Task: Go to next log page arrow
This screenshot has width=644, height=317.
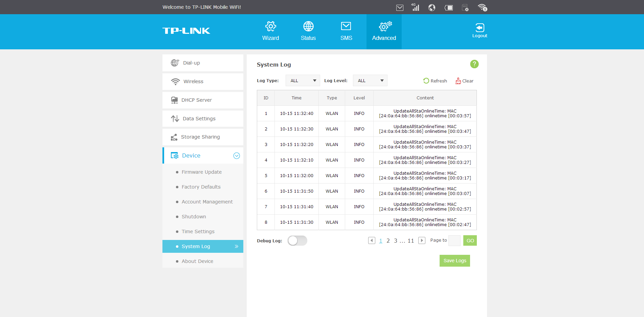Action: tap(422, 241)
